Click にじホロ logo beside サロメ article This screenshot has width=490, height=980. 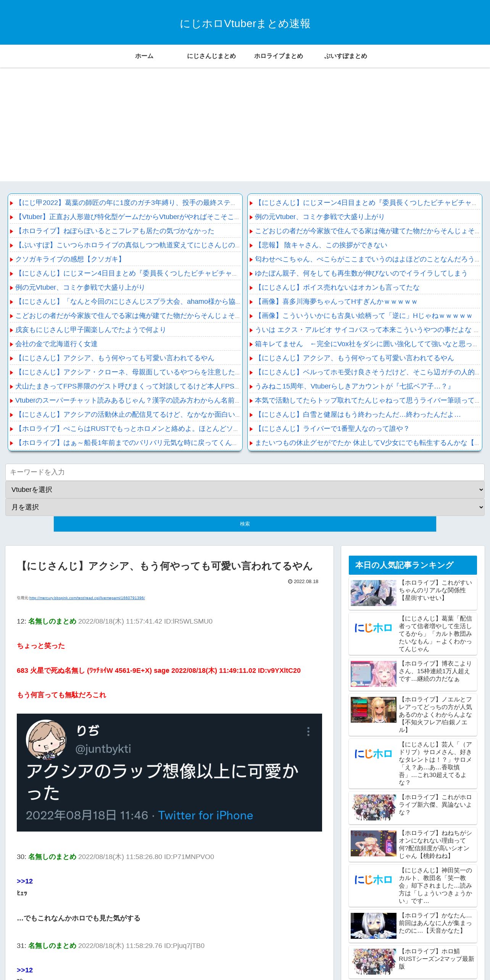[x=374, y=754]
